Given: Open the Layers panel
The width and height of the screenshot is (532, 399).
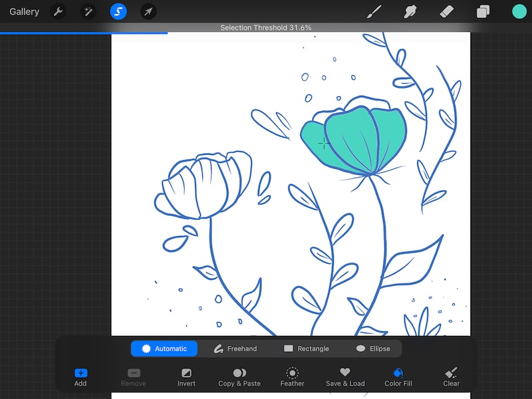Looking at the screenshot, I should click(481, 11).
